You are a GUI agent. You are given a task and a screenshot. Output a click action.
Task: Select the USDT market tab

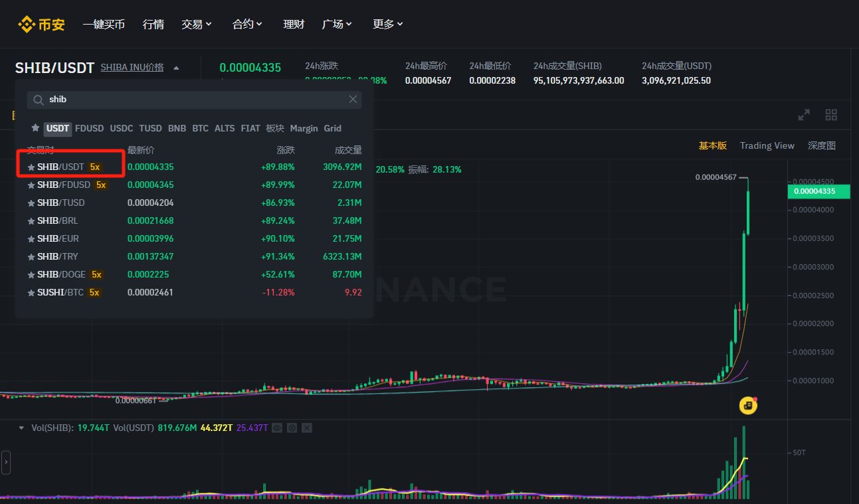58,128
